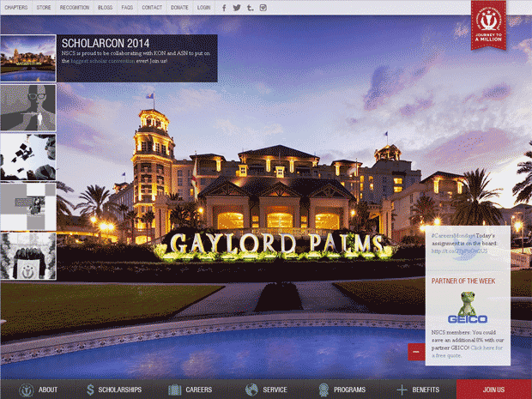Image resolution: width=532 pixels, height=399 pixels.
Task: Click the ScholarCon 2014 heading
Action: tap(106, 43)
